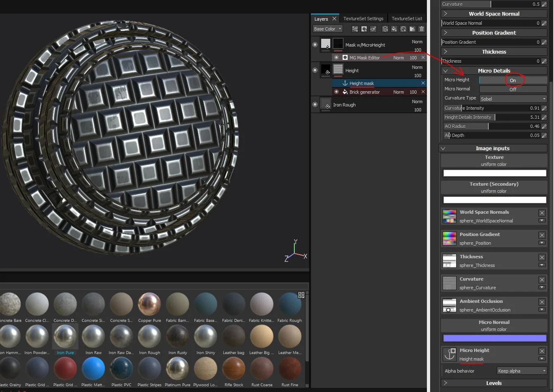Select the Copper Pure material thumbnail
This screenshot has width=554, height=392.
[x=149, y=307]
